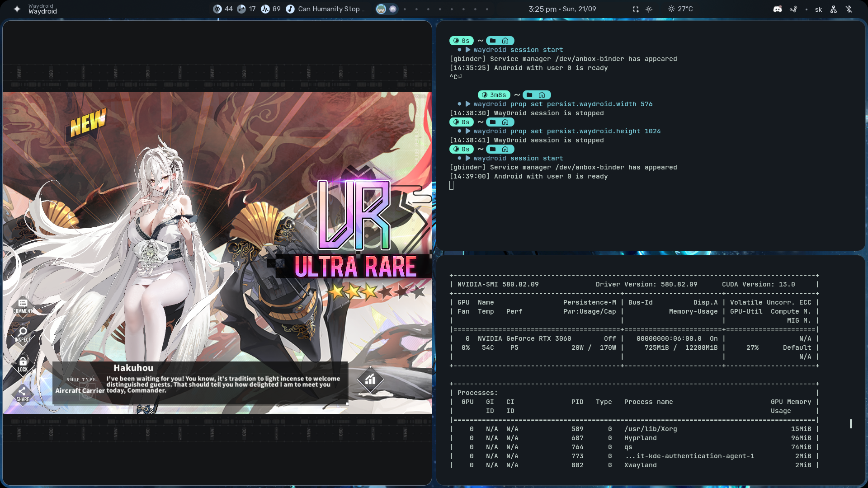Image resolution: width=868 pixels, height=488 pixels.
Task: Click PID '589' in the process table
Action: pyautogui.click(x=577, y=429)
